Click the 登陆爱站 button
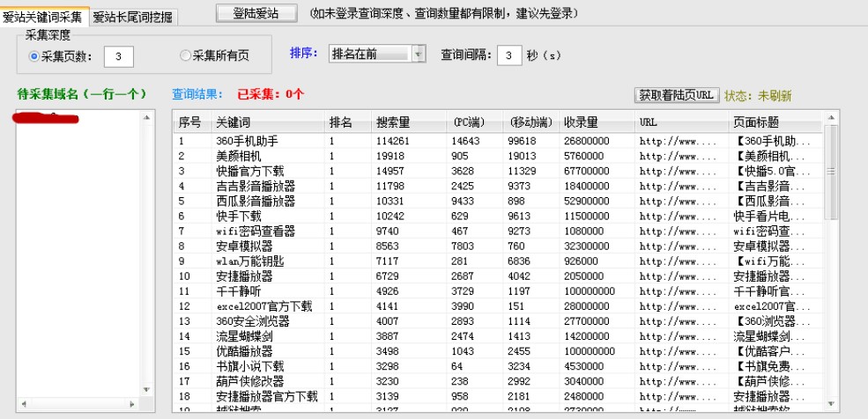Image resolution: width=868 pixels, height=419 pixels. (256, 13)
